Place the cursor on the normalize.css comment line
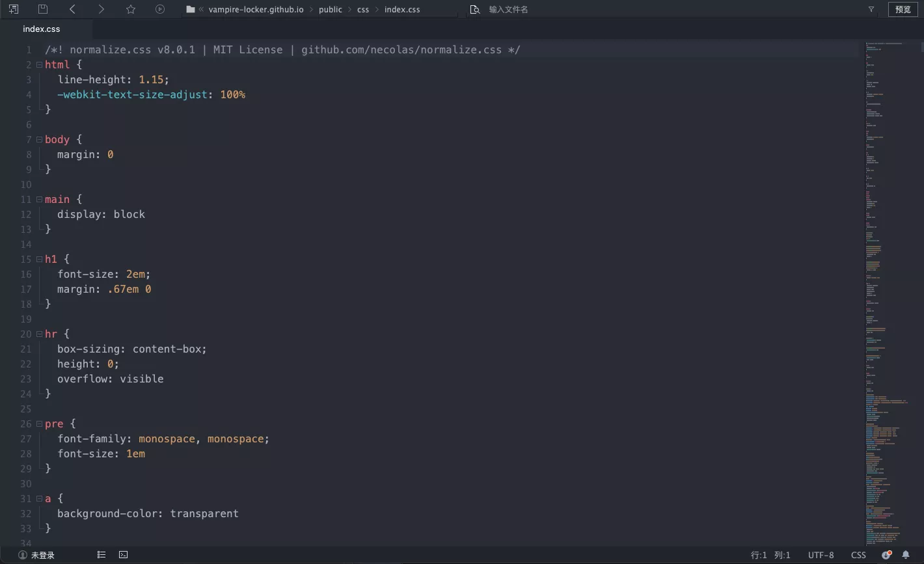924x564 pixels. [x=282, y=49]
